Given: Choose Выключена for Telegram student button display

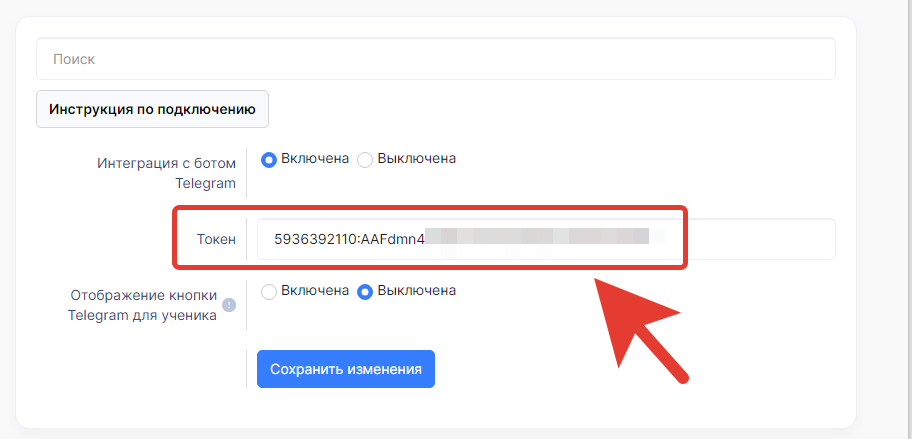Looking at the screenshot, I should pyautogui.click(x=365, y=292).
